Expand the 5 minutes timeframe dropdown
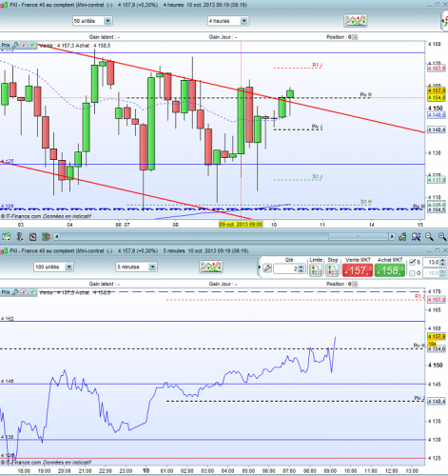 (x=152, y=267)
